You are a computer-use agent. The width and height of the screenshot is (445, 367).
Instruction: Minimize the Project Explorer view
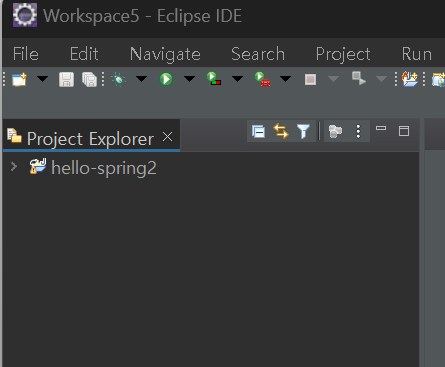(381, 128)
